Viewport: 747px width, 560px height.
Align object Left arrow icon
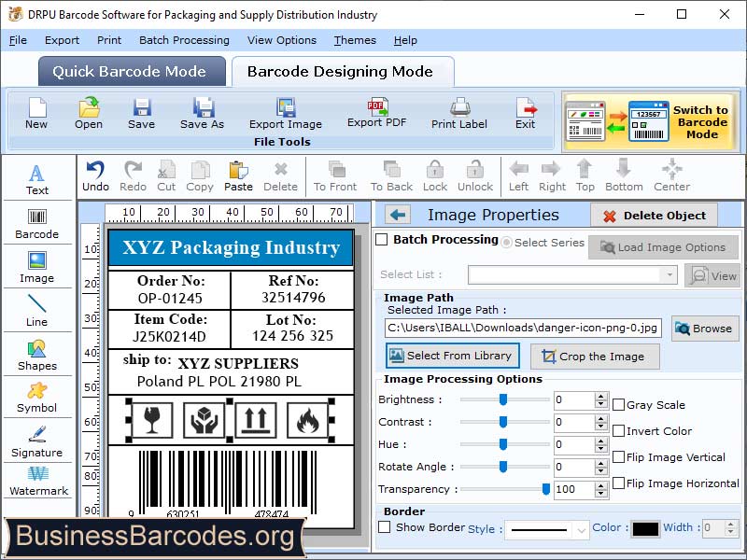[519, 169]
